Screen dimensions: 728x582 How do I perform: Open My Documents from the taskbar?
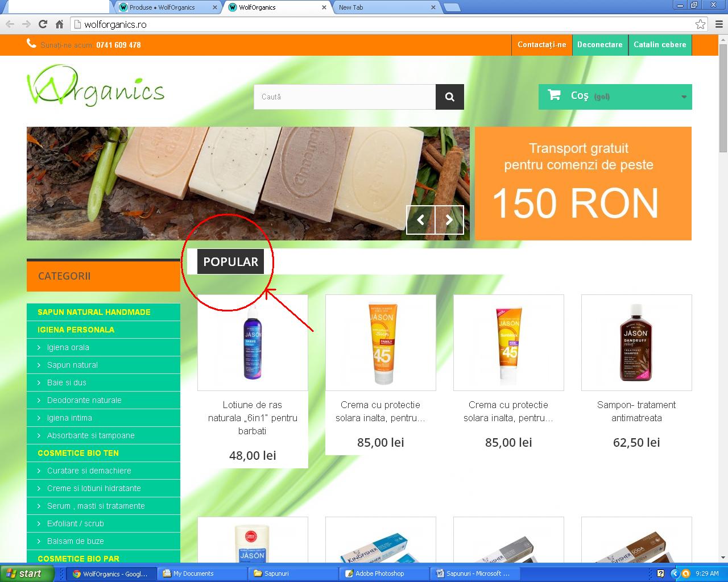tap(201, 573)
